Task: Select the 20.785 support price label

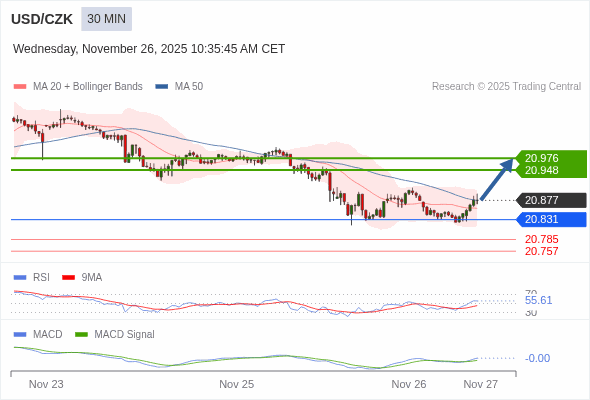Action: 541,239
